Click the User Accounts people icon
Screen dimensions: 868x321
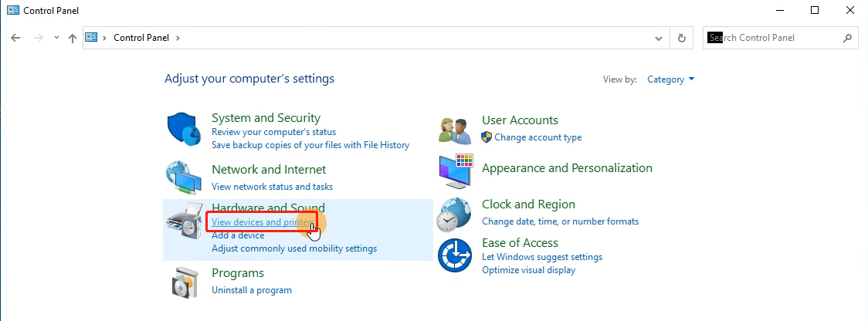455,130
